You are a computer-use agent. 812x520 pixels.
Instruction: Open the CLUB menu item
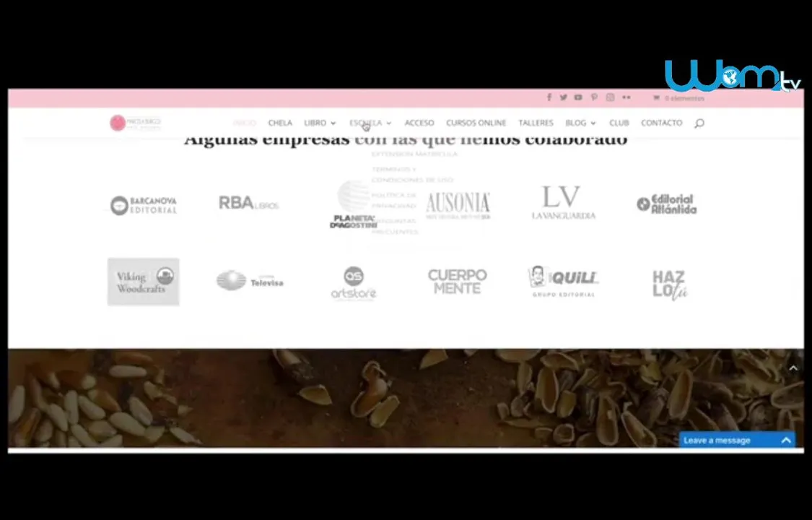(619, 123)
